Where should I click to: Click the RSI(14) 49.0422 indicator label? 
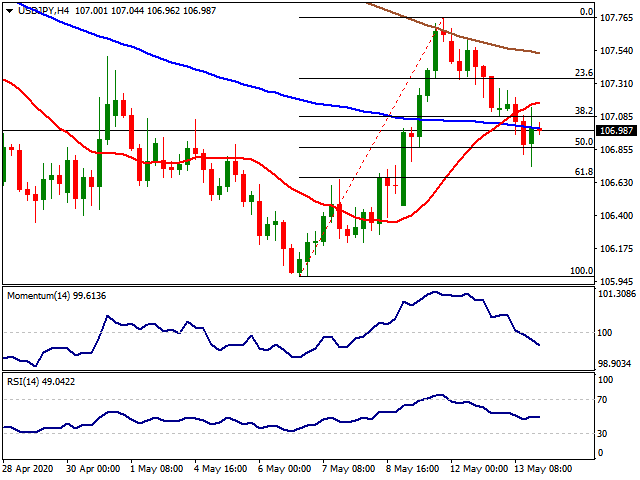(x=41, y=382)
